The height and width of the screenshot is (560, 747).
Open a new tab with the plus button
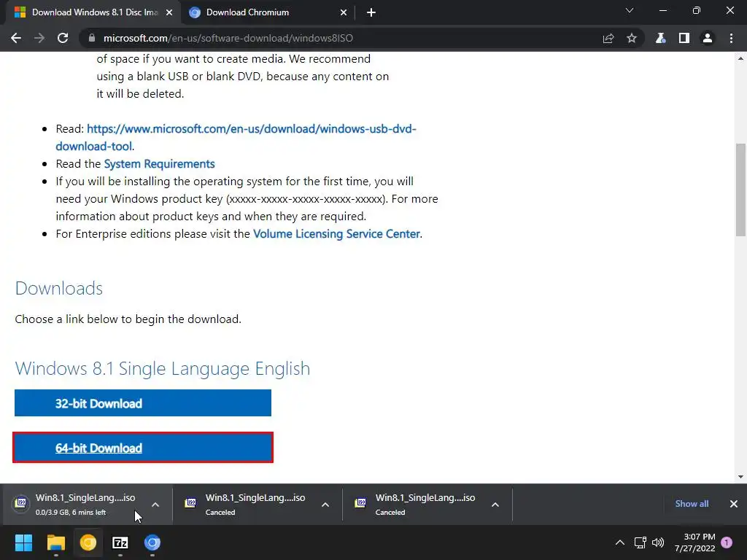point(371,13)
